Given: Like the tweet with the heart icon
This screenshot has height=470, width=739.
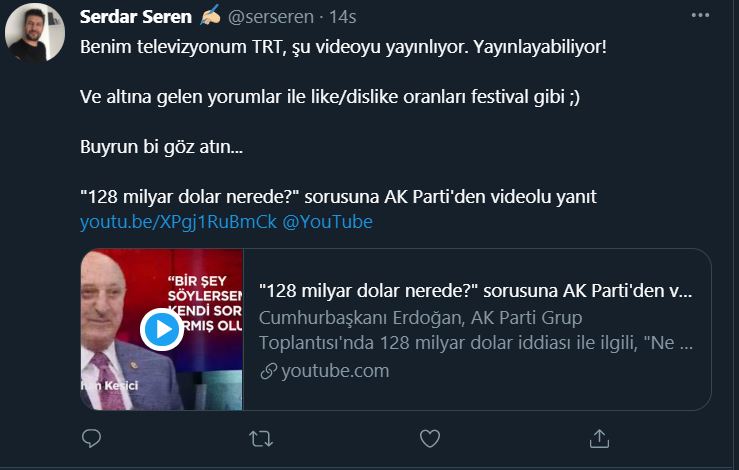Looking at the screenshot, I should (430, 438).
